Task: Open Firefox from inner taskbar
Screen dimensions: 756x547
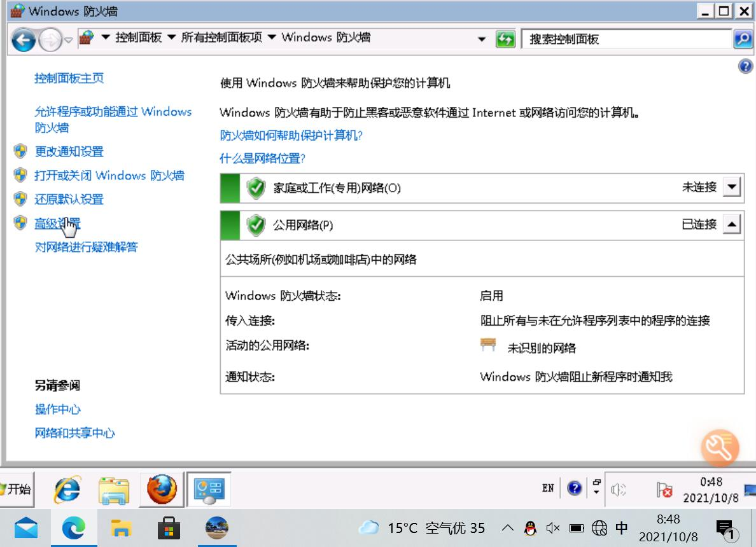Action: coord(162,489)
